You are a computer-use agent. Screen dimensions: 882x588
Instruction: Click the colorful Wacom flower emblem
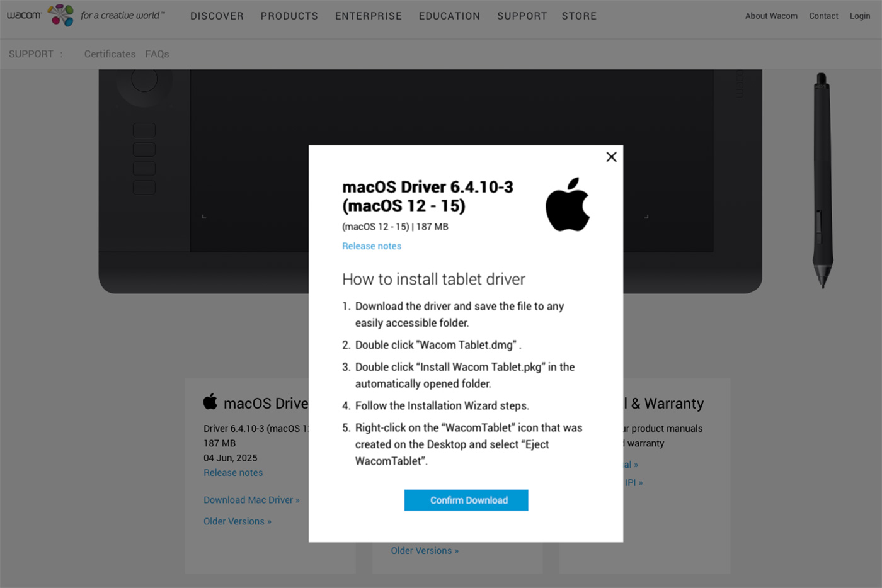[61, 15]
